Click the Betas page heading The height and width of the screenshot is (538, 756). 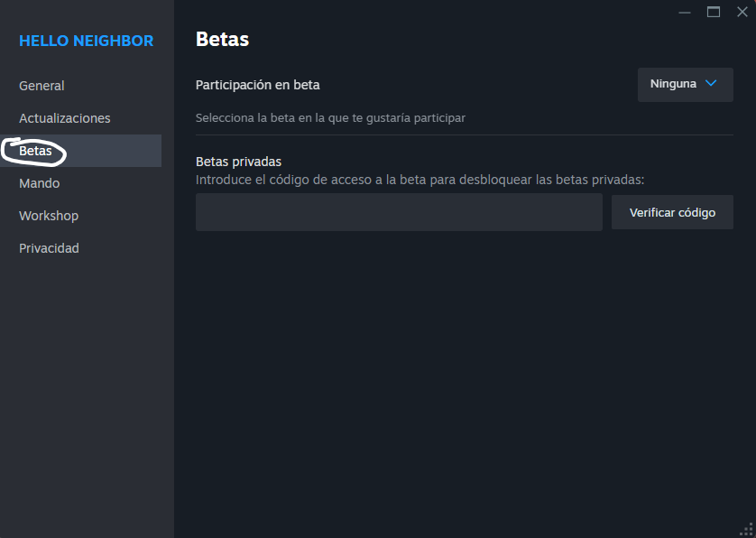(x=222, y=40)
